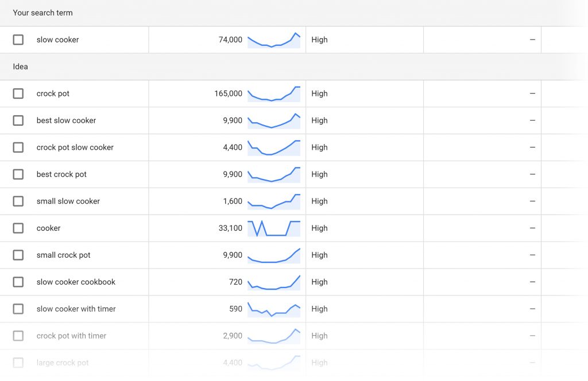The image size is (588, 381).
Task: Click the 'small slow cooker' keyword
Action: (x=68, y=201)
